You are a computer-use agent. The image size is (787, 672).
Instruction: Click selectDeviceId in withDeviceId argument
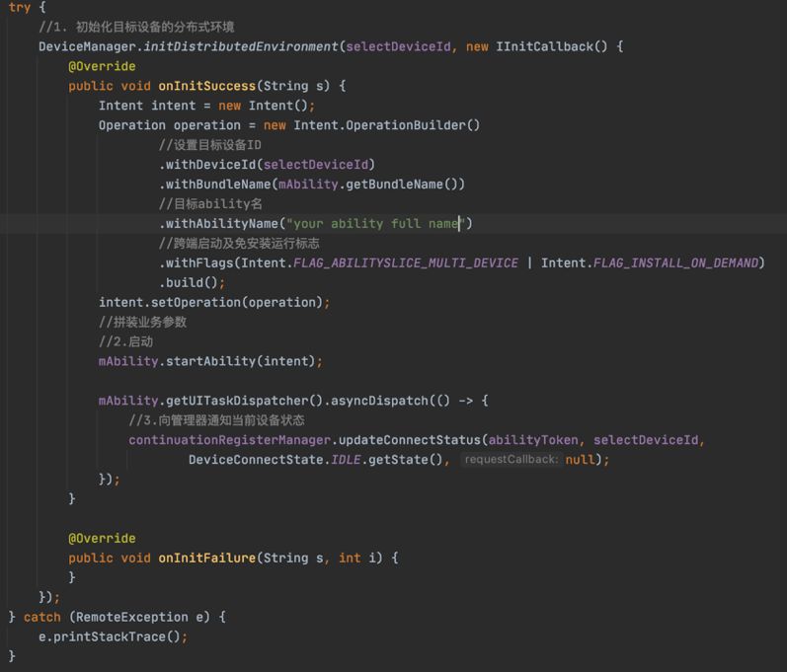(x=316, y=165)
